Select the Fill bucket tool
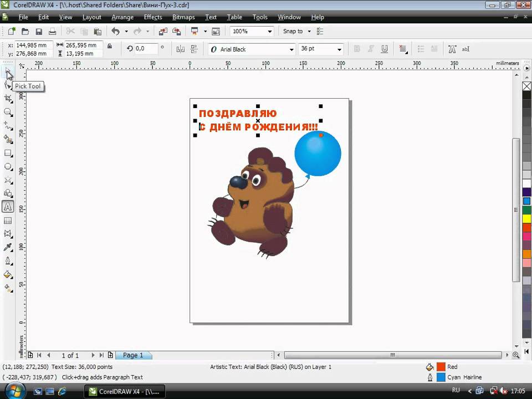Viewport: 532px width, 399px height. coord(8,274)
